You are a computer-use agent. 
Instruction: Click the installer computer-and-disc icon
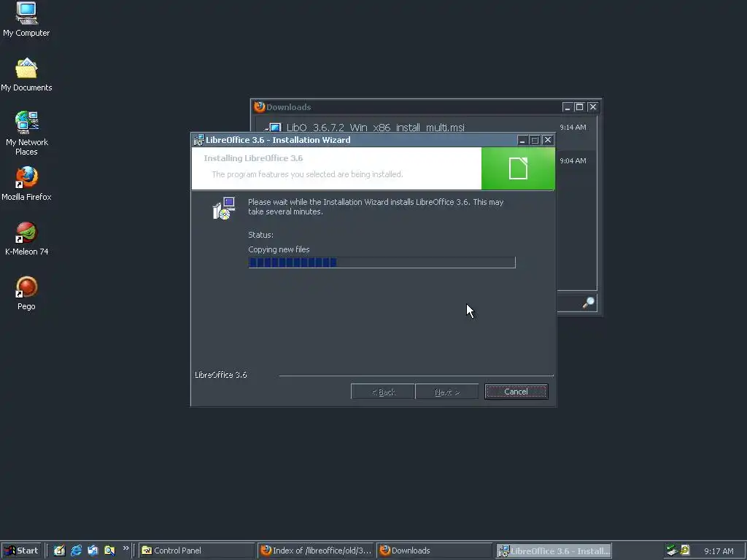click(x=224, y=209)
